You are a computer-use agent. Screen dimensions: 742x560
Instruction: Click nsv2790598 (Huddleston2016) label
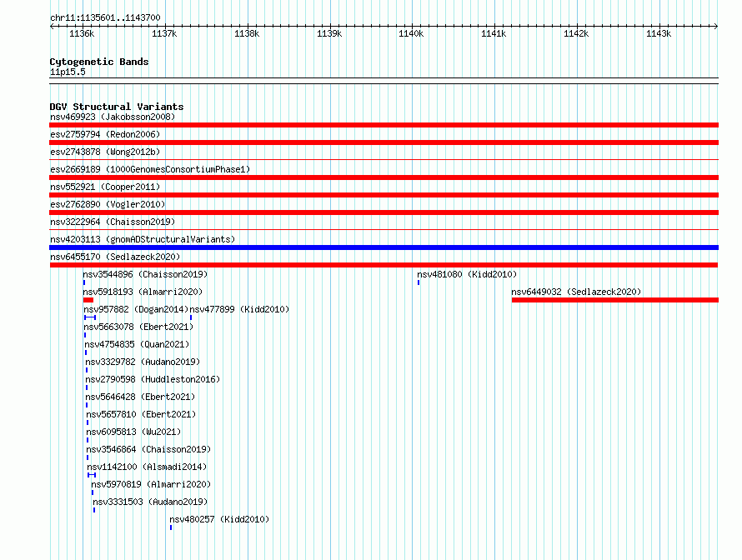153,379
